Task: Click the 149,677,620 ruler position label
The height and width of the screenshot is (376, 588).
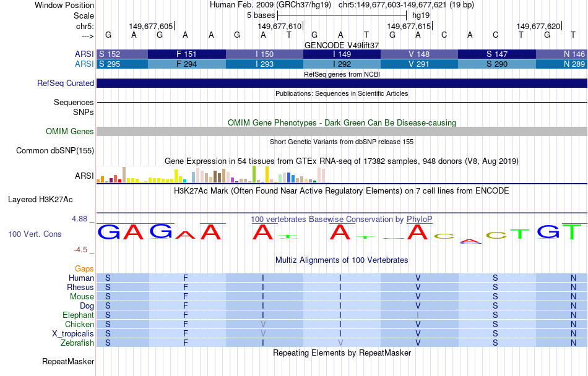Action: [x=538, y=26]
